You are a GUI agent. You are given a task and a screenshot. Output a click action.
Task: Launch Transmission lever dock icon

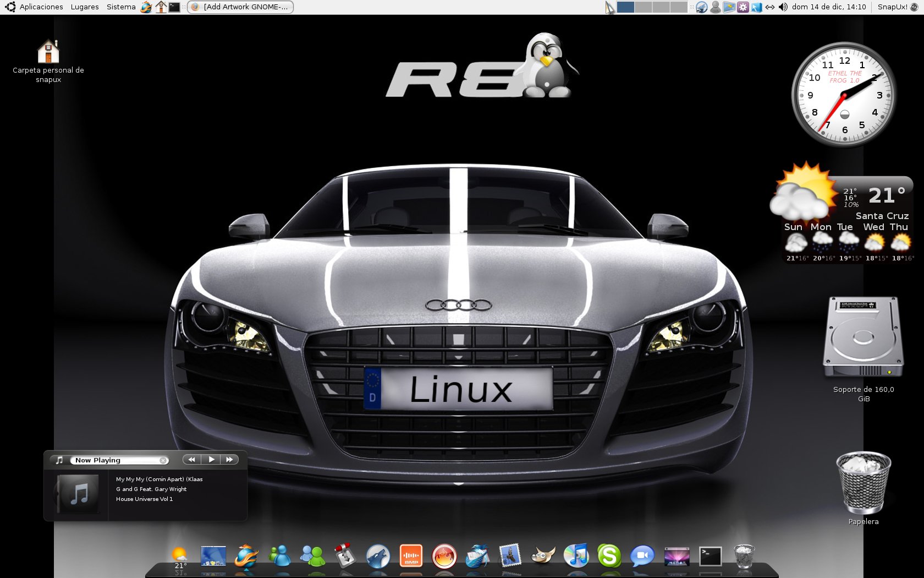pos(345,556)
